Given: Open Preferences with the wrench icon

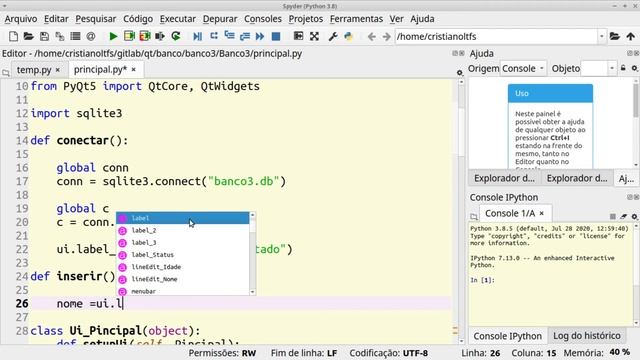Looking at the screenshot, I should click(x=333, y=36).
